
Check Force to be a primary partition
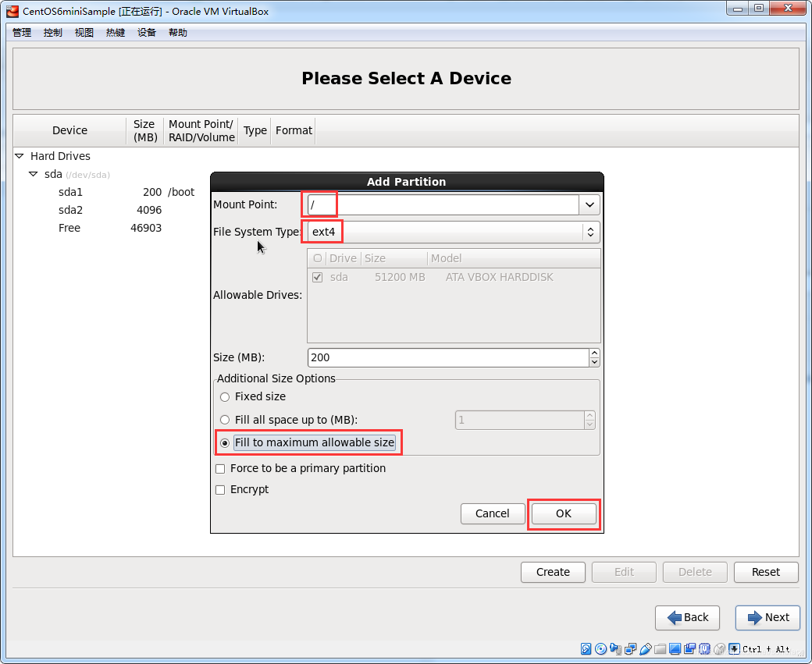click(x=220, y=469)
